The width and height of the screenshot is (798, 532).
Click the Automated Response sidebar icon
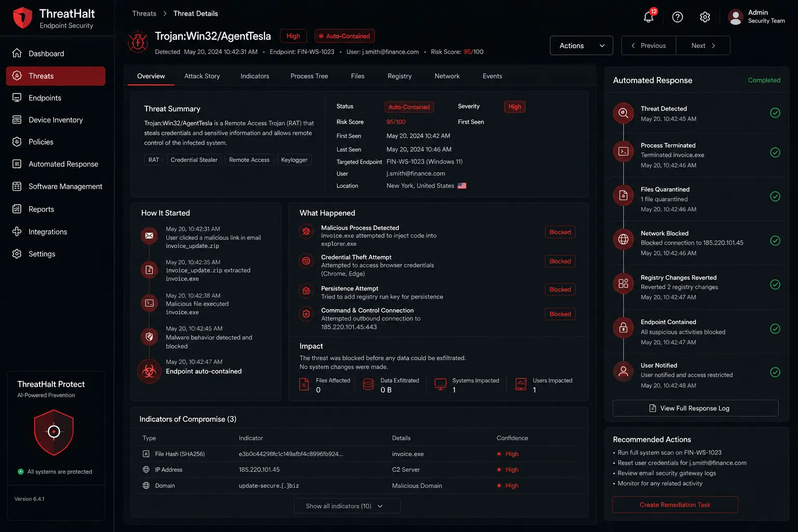coord(17,164)
